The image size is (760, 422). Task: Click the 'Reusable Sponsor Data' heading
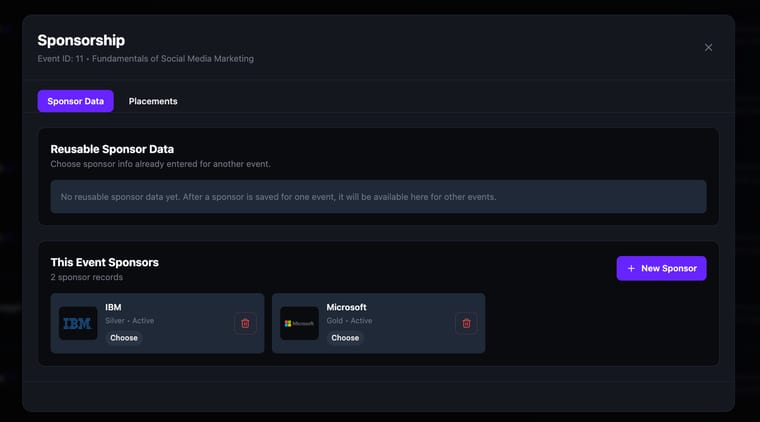112,149
